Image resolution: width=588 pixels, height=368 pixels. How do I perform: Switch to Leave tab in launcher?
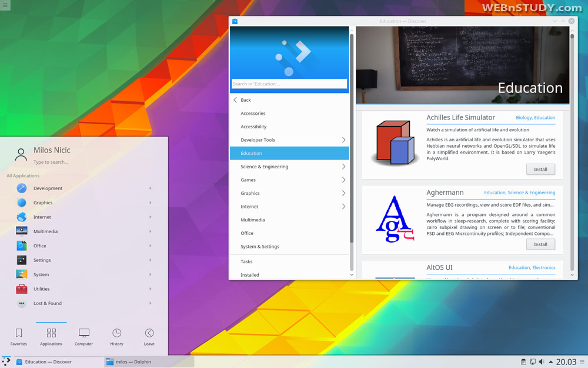coord(149,337)
